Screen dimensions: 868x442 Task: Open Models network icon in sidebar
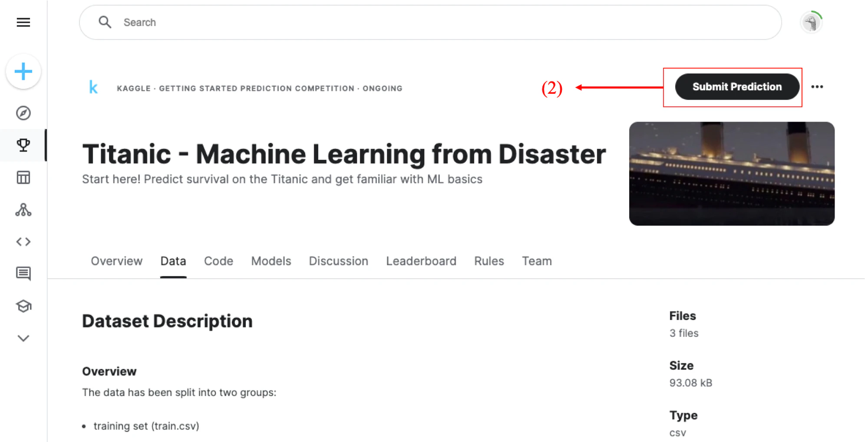pyautogui.click(x=23, y=210)
